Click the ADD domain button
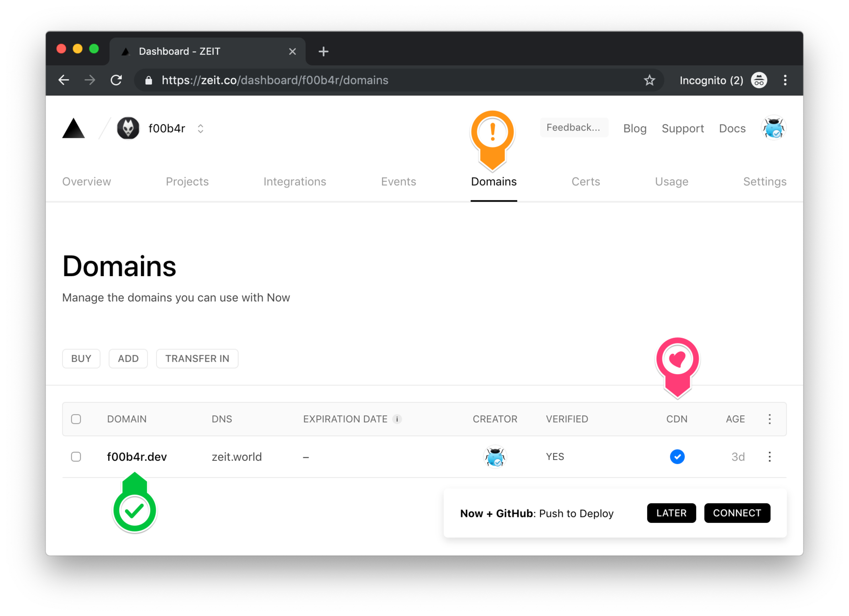Screen dimensions: 849x616 point(128,359)
